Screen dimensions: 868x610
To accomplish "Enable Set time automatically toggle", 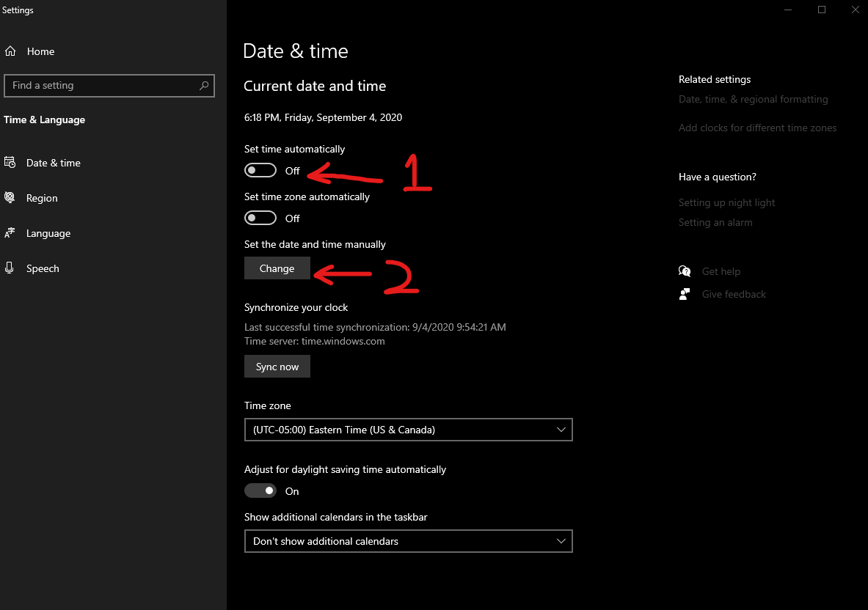I will (x=260, y=171).
